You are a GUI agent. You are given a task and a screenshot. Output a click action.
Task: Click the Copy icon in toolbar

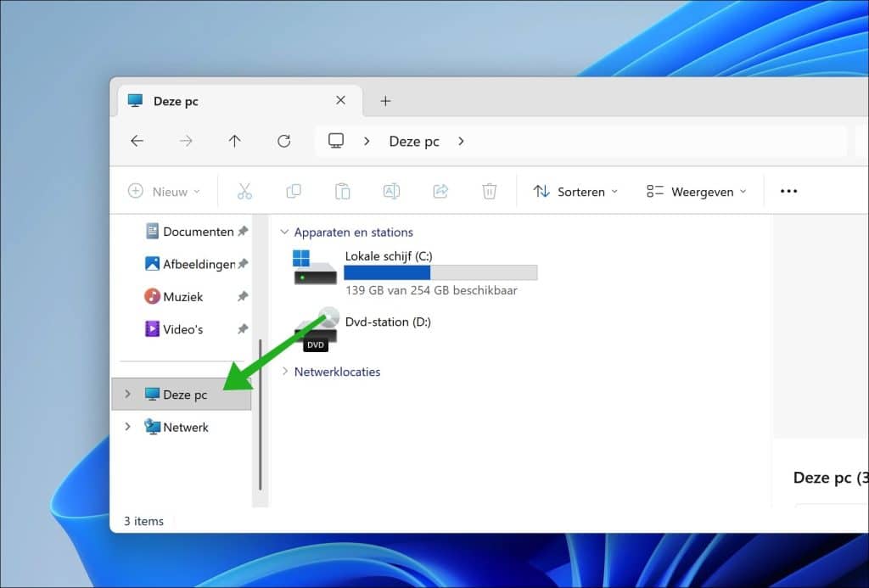click(x=294, y=192)
